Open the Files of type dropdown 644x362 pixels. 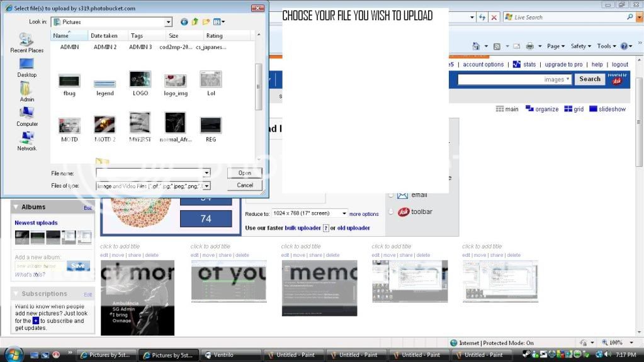tap(206, 186)
